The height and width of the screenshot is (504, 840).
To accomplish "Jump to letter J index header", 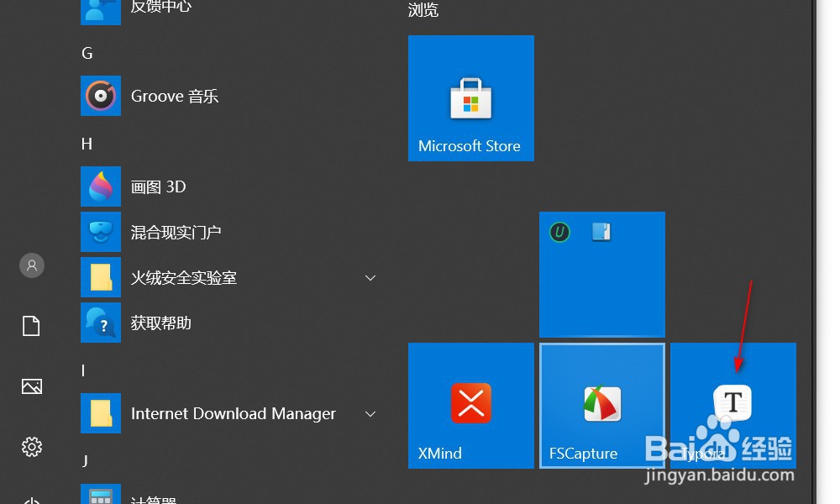I will pyautogui.click(x=85, y=460).
